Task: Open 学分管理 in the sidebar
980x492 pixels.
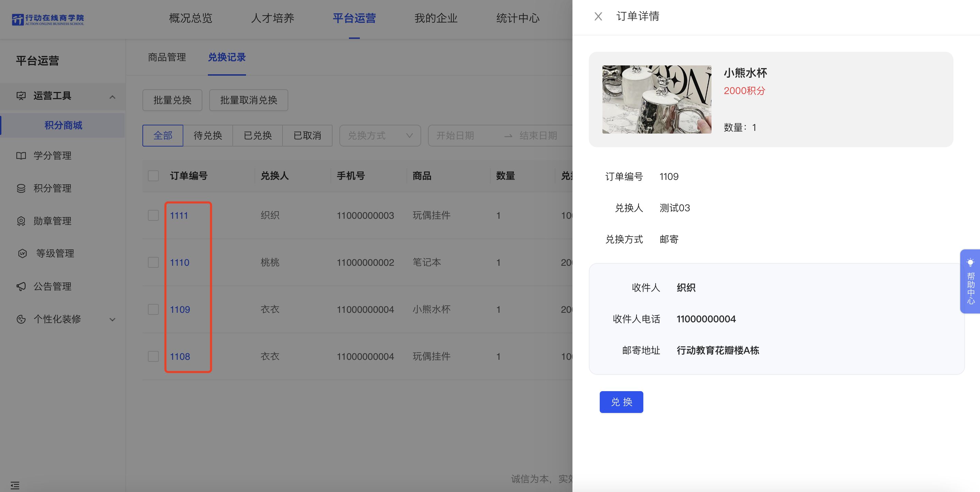Action: tap(52, 156)
